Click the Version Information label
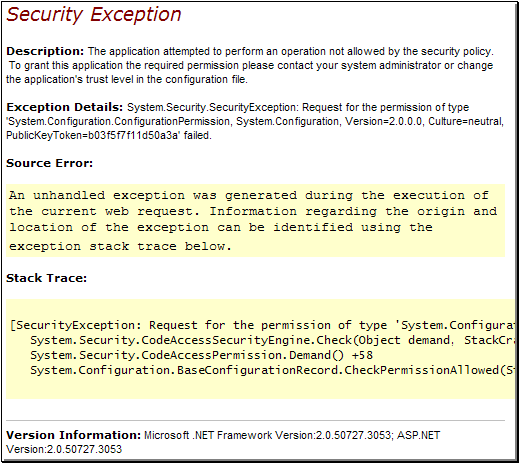Image resolution: width=519 pixels, height=463 pixels. [x=74, y=435]
